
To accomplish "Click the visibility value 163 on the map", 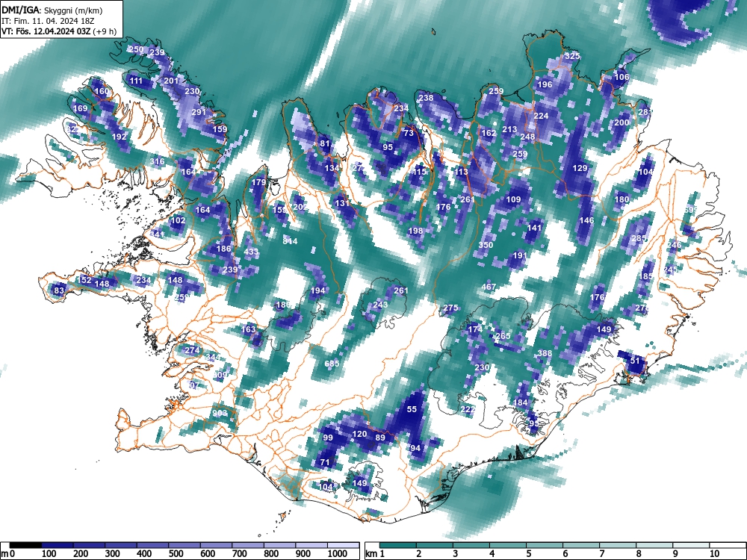I will [248, 329].
